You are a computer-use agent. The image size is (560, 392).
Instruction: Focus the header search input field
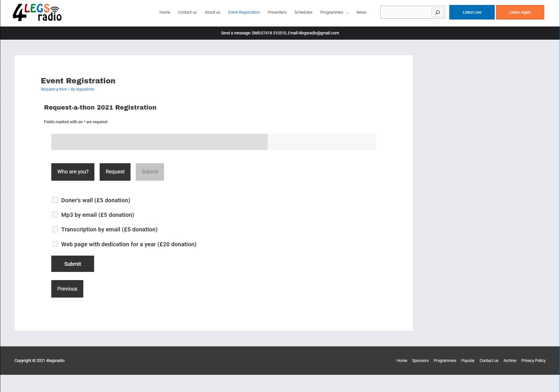click(406, 13)
